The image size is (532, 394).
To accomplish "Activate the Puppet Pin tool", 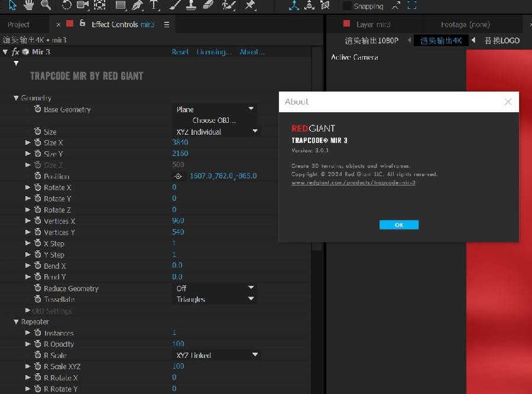I will [x=251, y=5].
